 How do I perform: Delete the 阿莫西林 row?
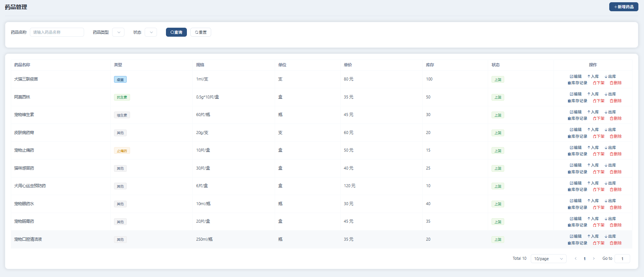tap(616, 101)
